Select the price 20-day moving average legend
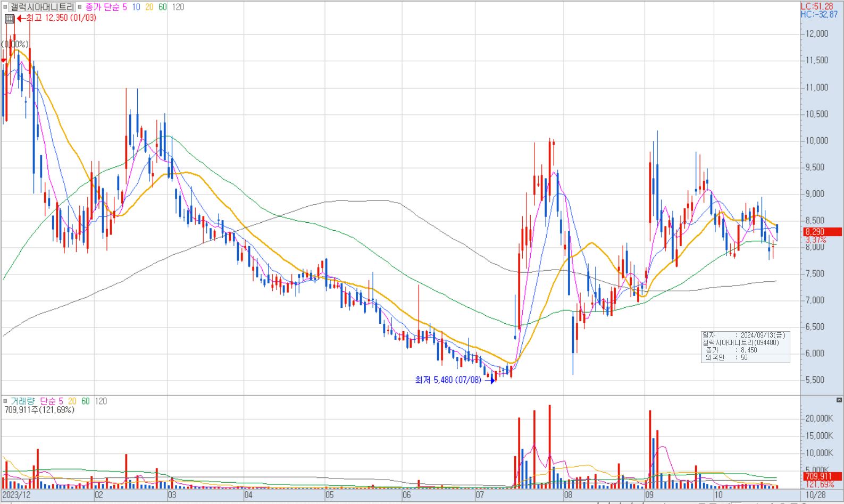This screenshot has height=504, width=844. click(149, 7)
